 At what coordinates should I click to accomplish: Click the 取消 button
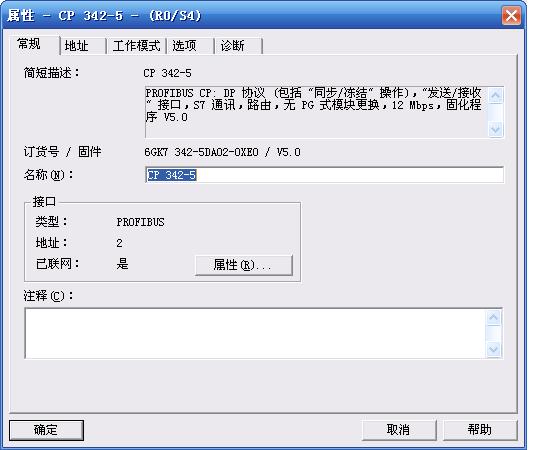tap(399, 430)
